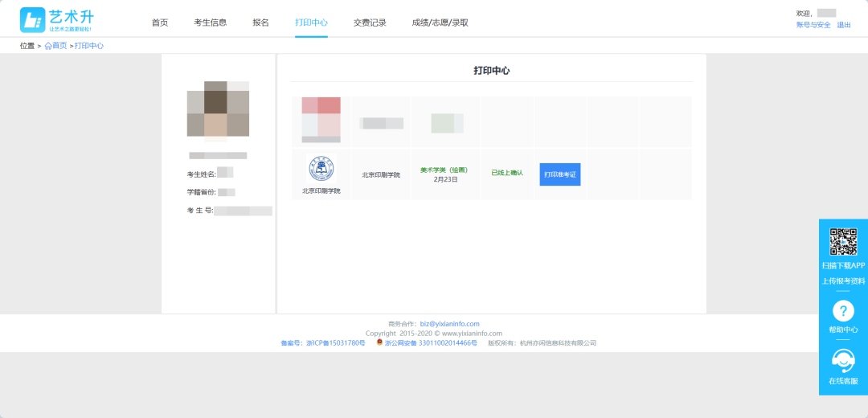
Task: Click the home icon in breadcrumb
Action: coord(48,46)
